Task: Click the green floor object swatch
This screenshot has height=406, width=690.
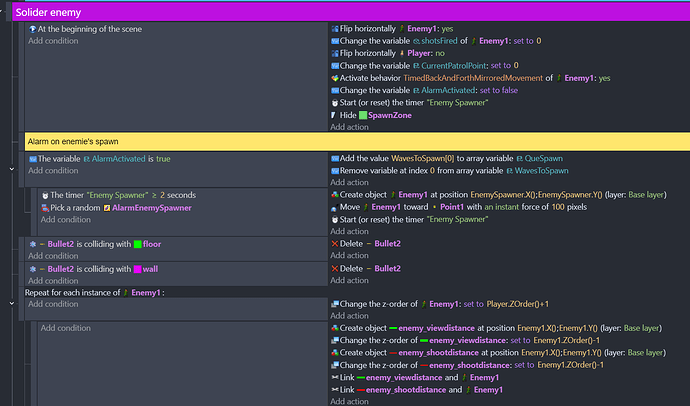Action: tap(136, 244)
